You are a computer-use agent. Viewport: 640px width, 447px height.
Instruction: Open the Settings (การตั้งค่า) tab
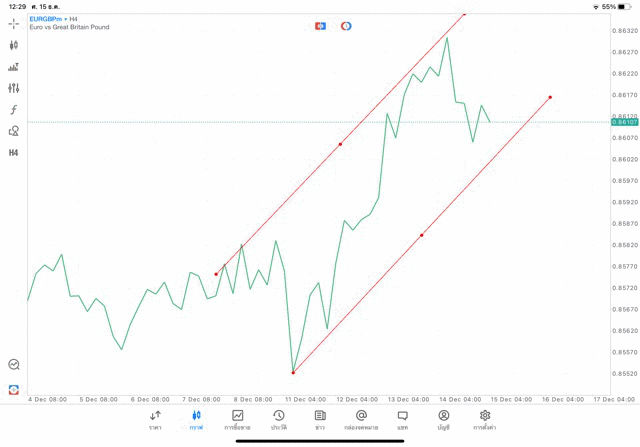tap(485, 420)
